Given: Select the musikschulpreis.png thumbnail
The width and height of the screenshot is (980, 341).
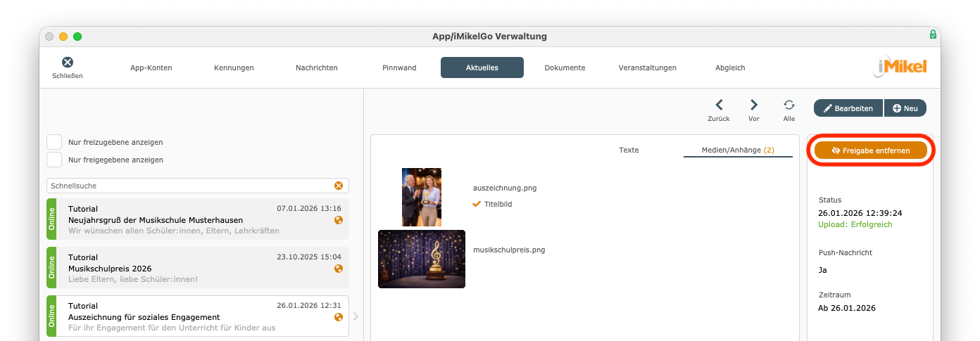Looking at the screenshot, I should click(422, 259).
